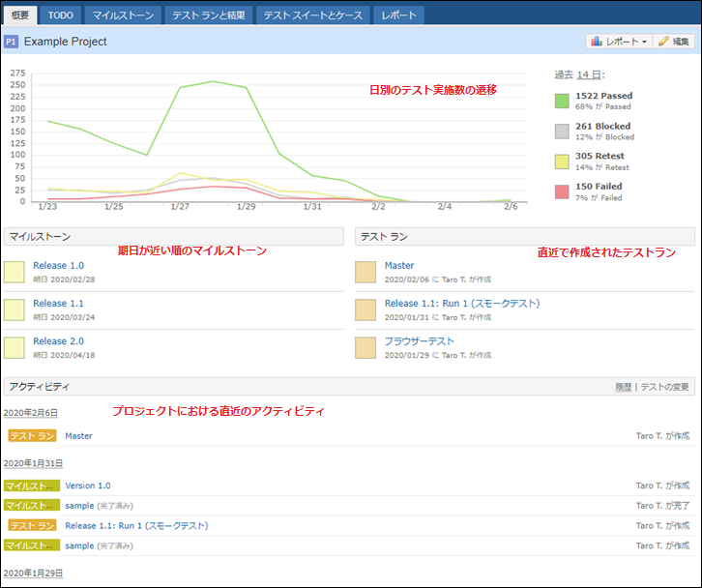Click the Release 1.0 milestone icon

pyautogui.click(x=15, y=272)
